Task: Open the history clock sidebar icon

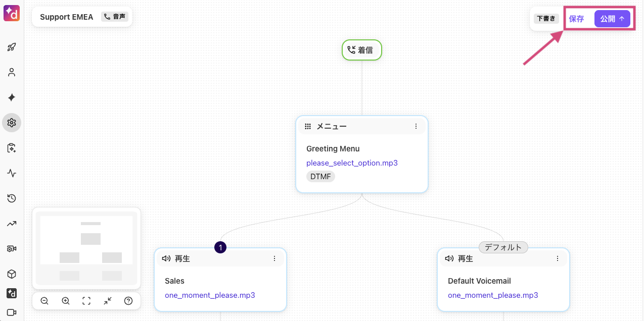Action: coord(12,198)
